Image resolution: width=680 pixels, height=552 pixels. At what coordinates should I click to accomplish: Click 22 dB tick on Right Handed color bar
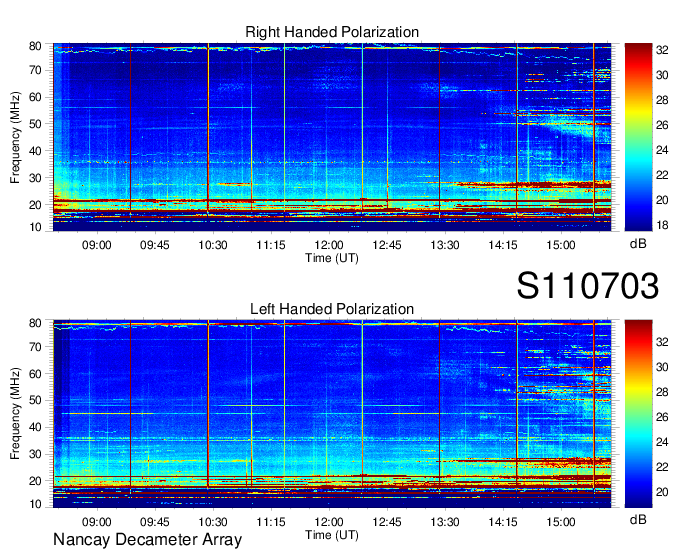pos(662,175)
